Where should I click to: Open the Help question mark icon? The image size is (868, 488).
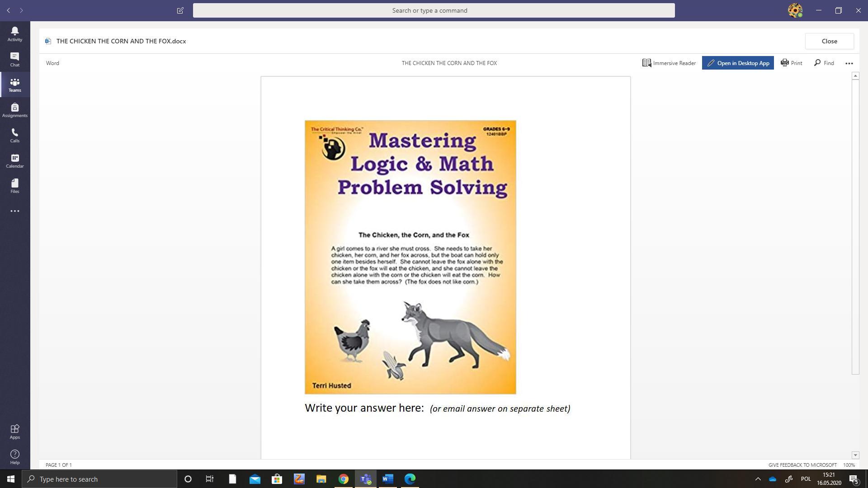(x=14, y=457)
